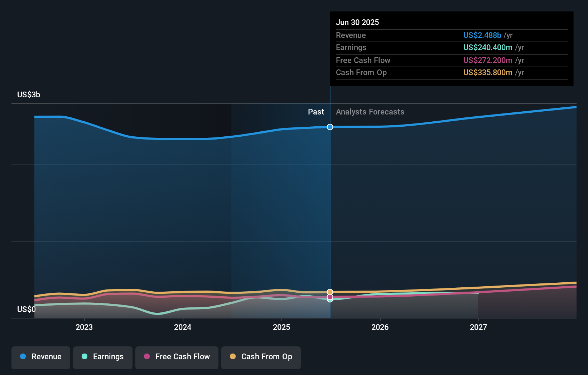Click the 2023 x-axis label

pos(84,327)
